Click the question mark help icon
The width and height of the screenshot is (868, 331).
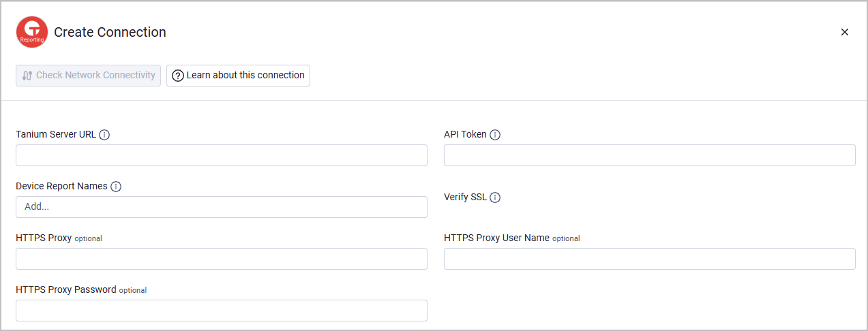(178, 76)
